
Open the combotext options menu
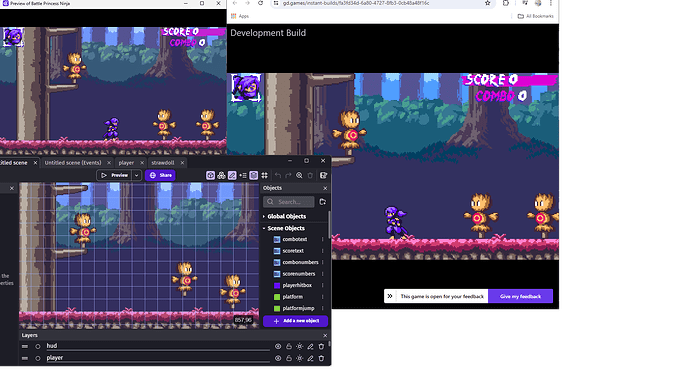[x=323, y=239]
